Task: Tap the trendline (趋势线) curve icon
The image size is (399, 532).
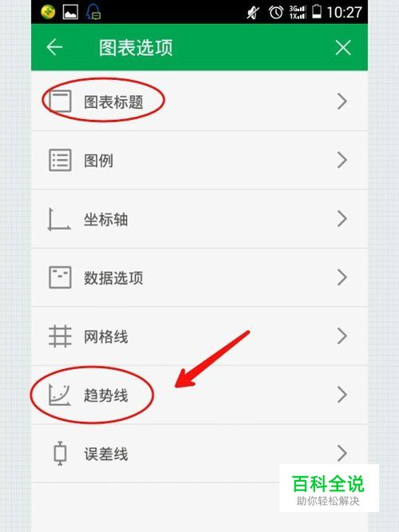Action: coord(60,395)
